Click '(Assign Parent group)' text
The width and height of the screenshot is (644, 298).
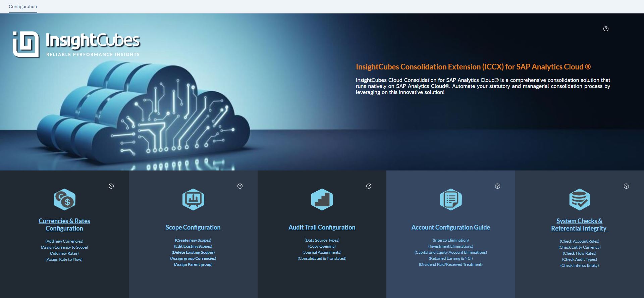193,264
